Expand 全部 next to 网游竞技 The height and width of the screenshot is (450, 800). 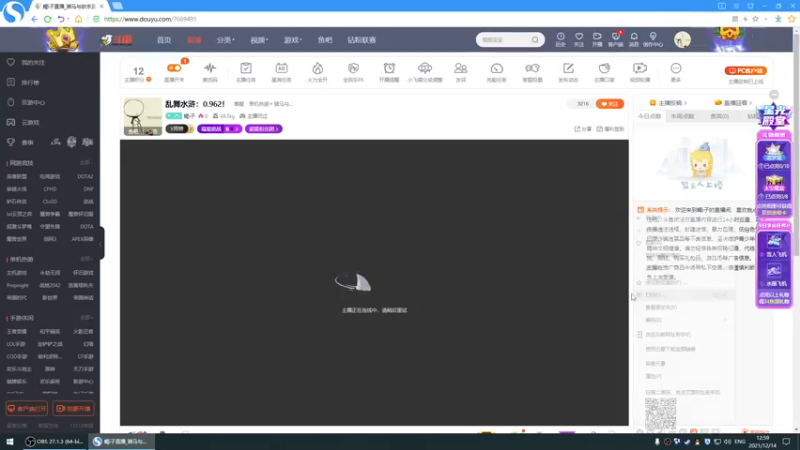86,163
